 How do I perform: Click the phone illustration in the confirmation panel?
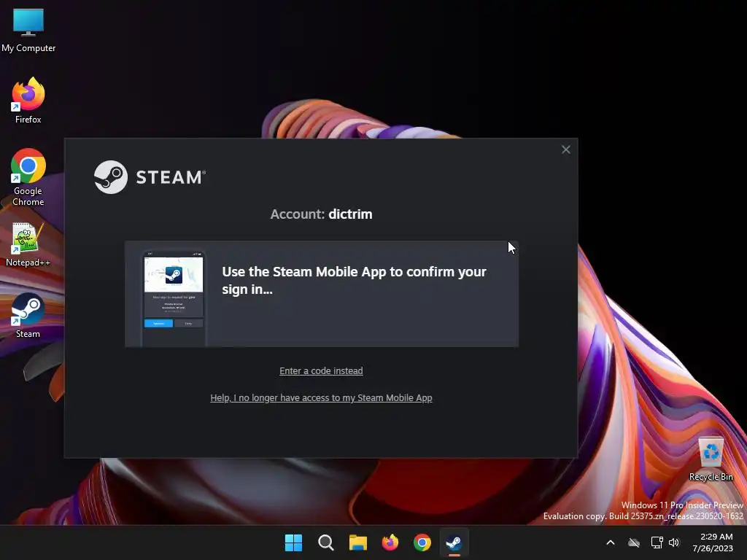(174, 298)
